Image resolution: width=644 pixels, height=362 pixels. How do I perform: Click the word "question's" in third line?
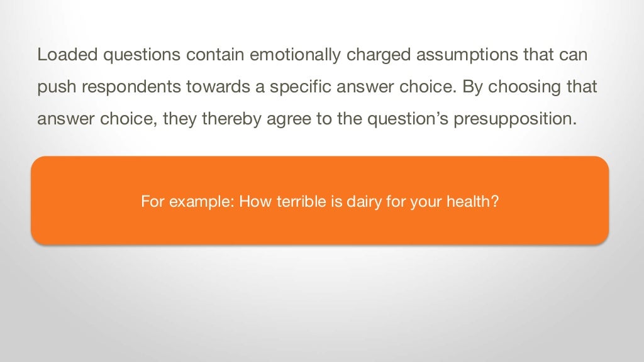tap(408, 119)
